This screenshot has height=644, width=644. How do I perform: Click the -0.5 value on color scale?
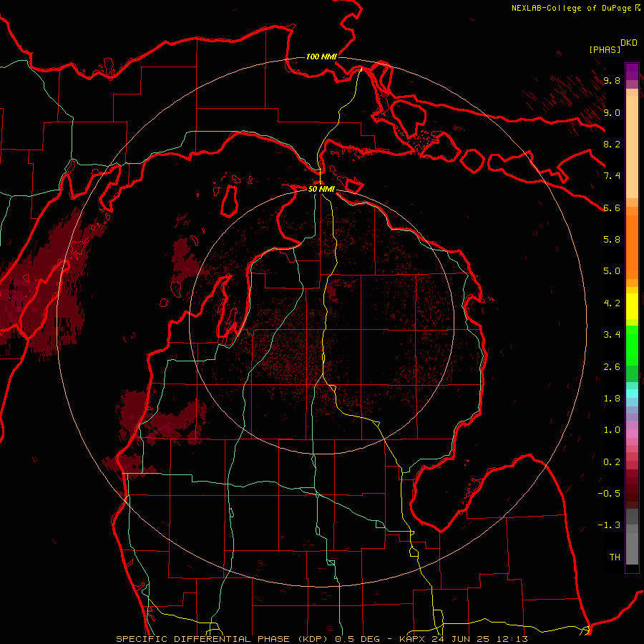[609, 494]
